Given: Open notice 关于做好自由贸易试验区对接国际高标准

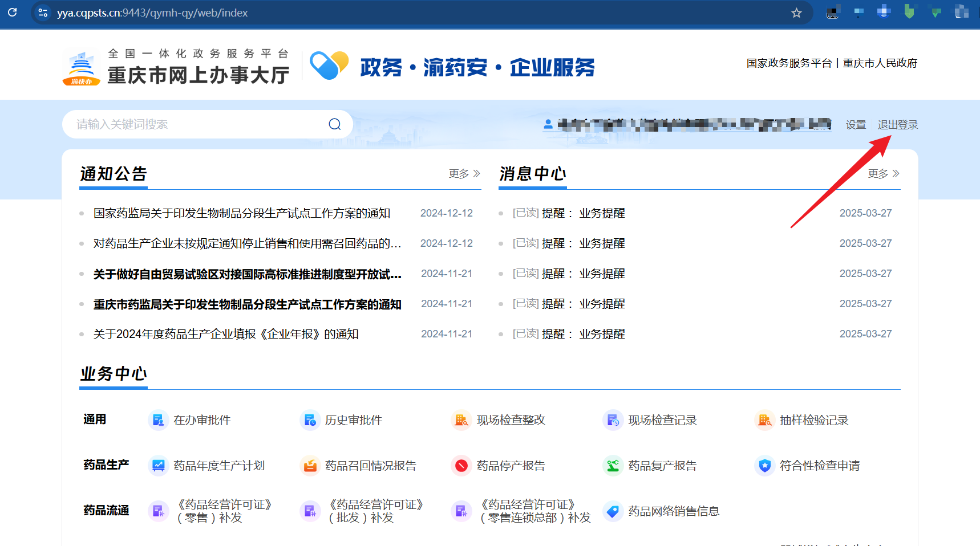Looking at the screenshot, I should tap(247, 274).
